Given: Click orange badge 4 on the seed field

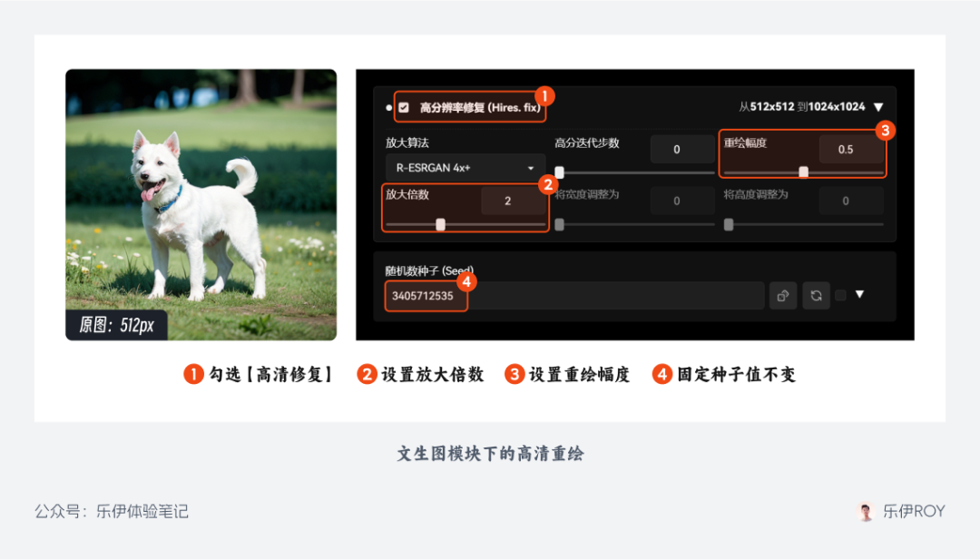Looking at the screenshot, I should [465, 282].
